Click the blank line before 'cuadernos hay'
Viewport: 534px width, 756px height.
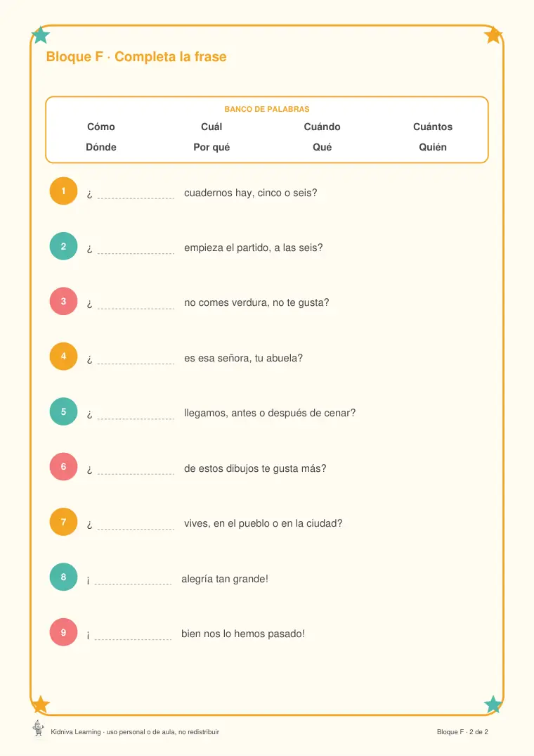(x=136, y=194)
